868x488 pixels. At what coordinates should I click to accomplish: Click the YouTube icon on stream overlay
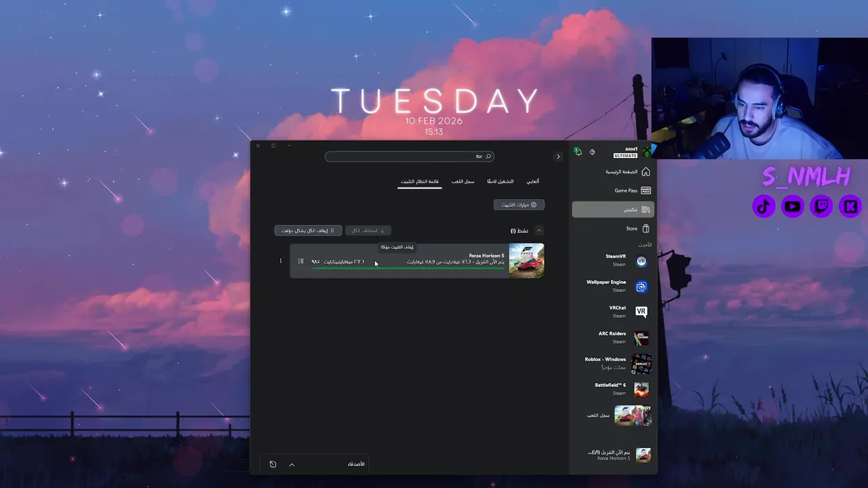pos(793,206)
